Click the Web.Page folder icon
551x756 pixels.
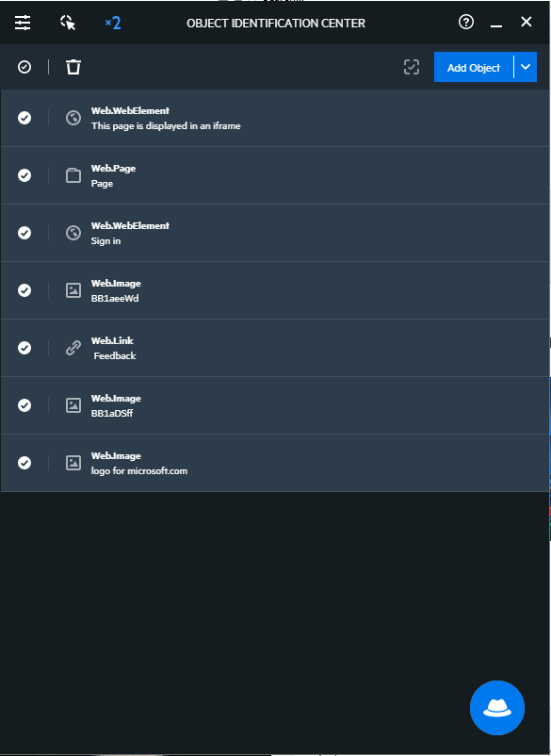point(73,175)
